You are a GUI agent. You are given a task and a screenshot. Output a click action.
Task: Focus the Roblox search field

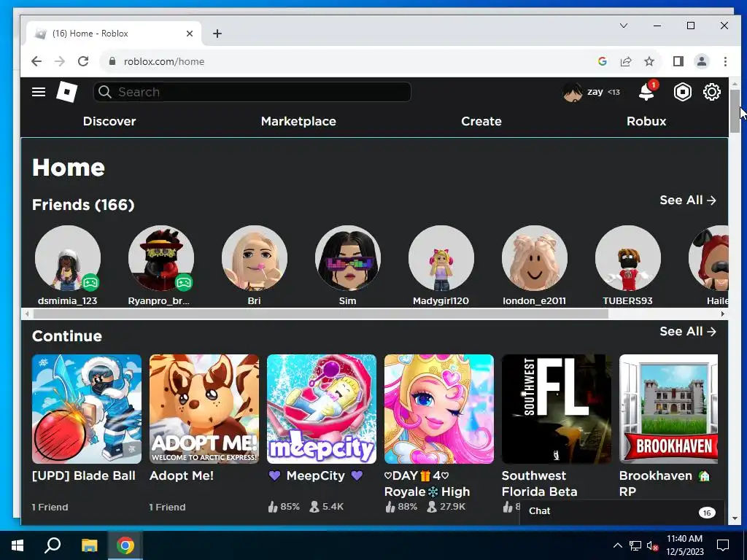point(252,92)
